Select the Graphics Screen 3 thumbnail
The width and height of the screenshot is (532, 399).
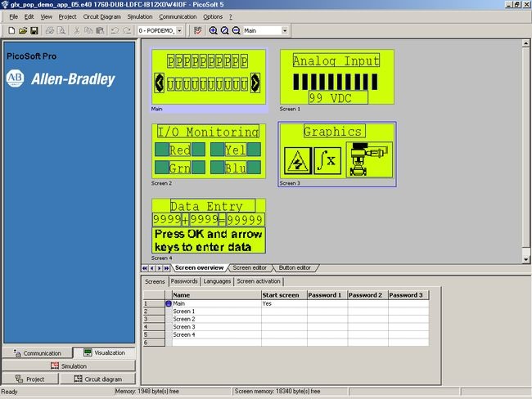[336, 154]
